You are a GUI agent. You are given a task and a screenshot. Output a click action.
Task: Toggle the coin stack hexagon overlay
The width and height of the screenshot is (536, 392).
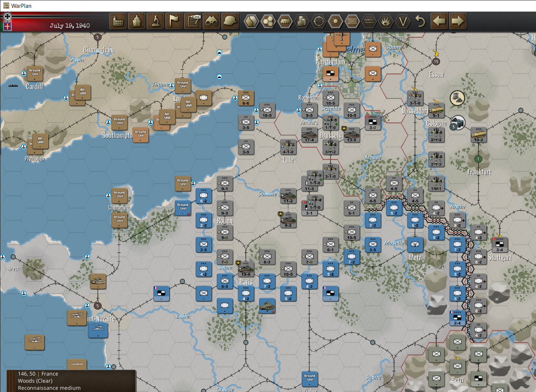(x=302, y=21)
